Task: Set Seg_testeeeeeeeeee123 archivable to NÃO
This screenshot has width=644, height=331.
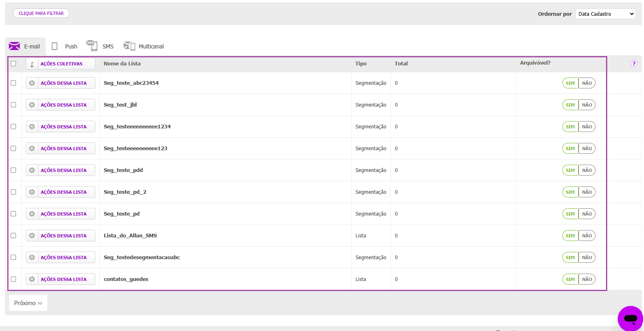Action: pyautogui.click(x=587, y=149)
